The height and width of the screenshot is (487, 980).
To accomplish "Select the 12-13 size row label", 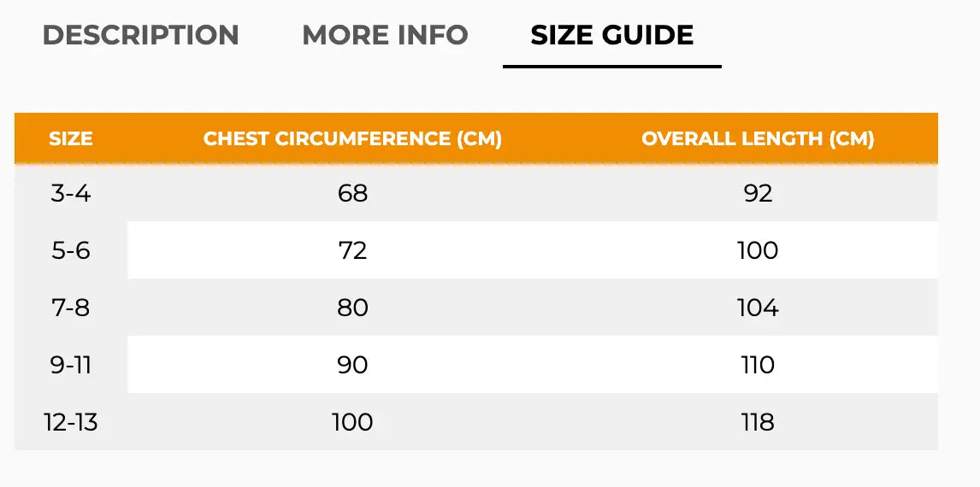I will pos(71,422).
